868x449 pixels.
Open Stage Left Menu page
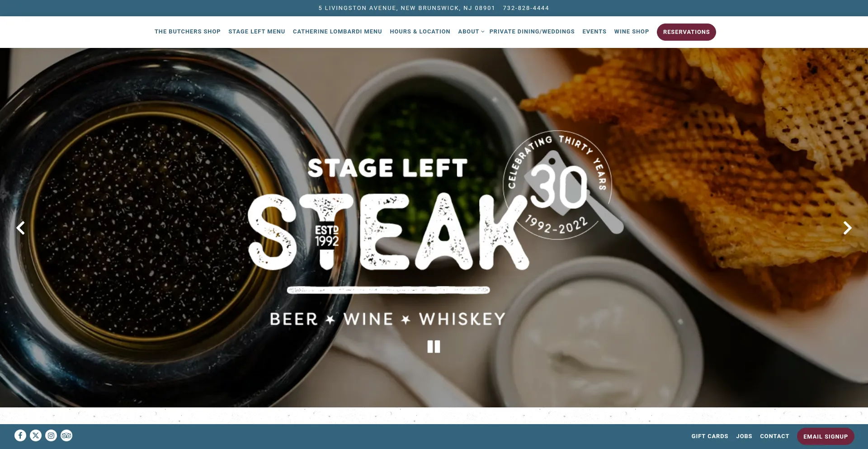point(257,32)
